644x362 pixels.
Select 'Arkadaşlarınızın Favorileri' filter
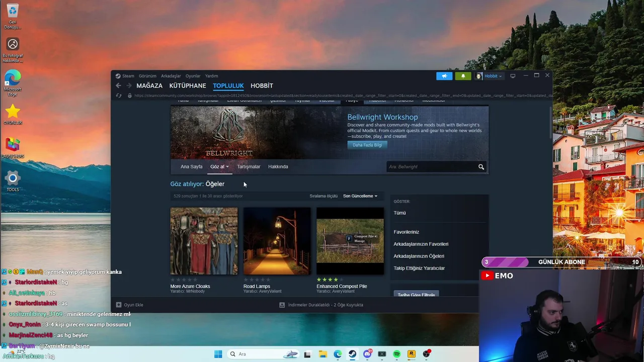click(x=421, y=244)
